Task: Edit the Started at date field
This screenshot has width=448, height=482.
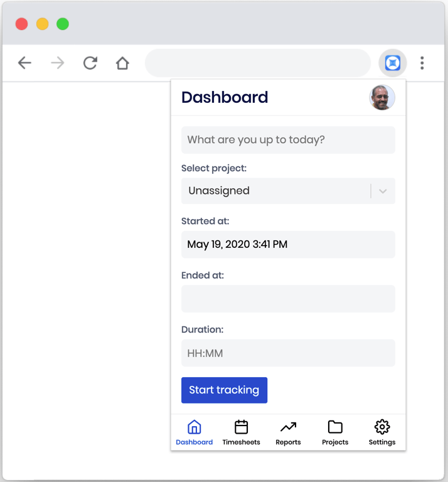Action: click(288, 244)
